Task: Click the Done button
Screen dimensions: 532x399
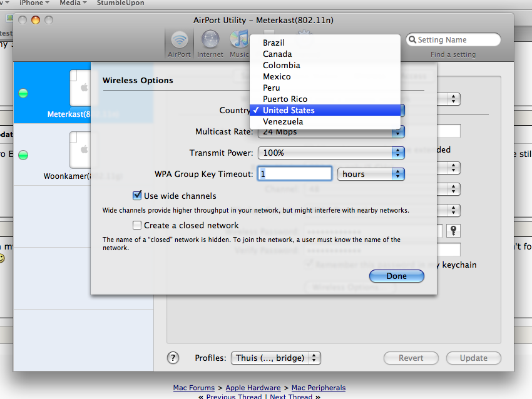Action: [x=397, y=276]
